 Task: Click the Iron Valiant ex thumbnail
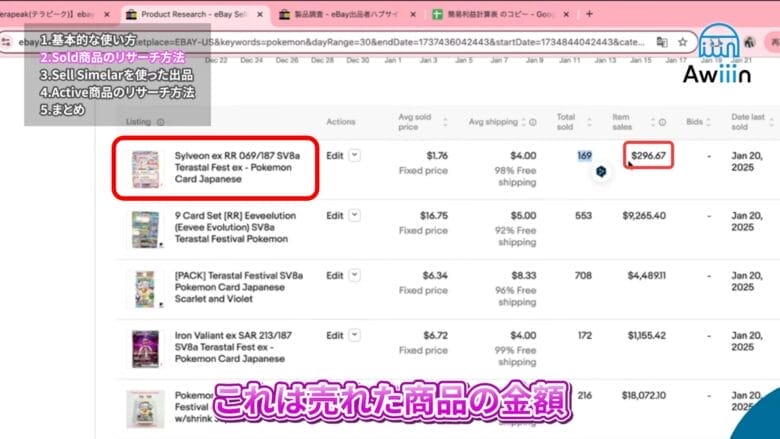click(x=145, y=350)
